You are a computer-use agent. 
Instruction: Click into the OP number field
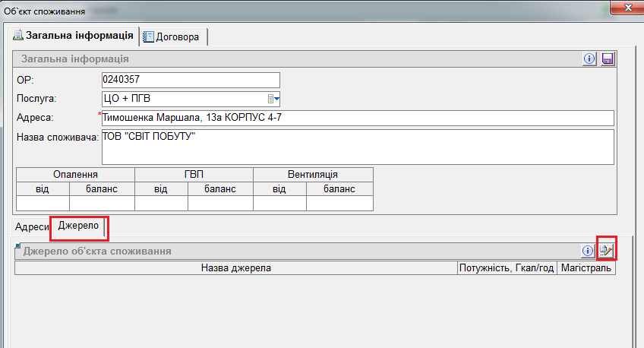[190, 80]
